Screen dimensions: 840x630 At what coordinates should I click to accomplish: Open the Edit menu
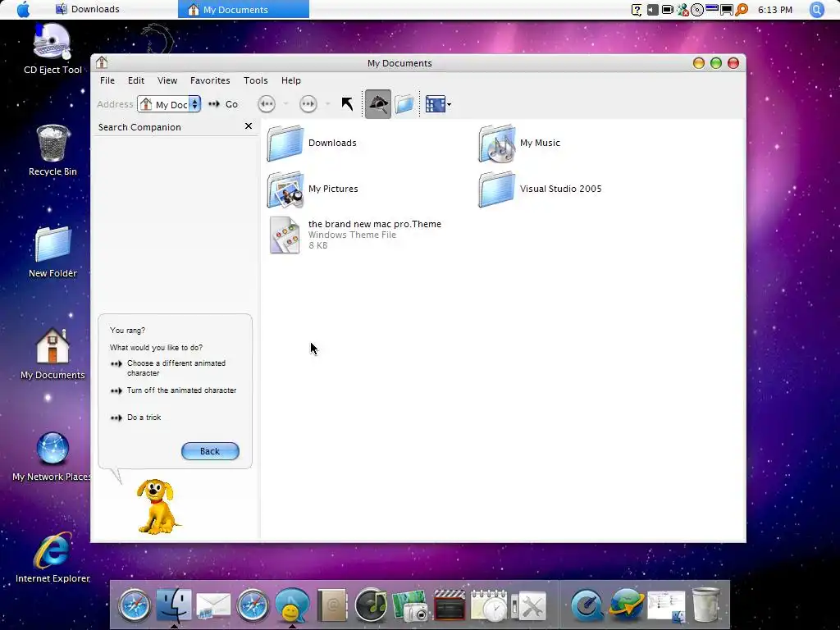tap(136, 80)
